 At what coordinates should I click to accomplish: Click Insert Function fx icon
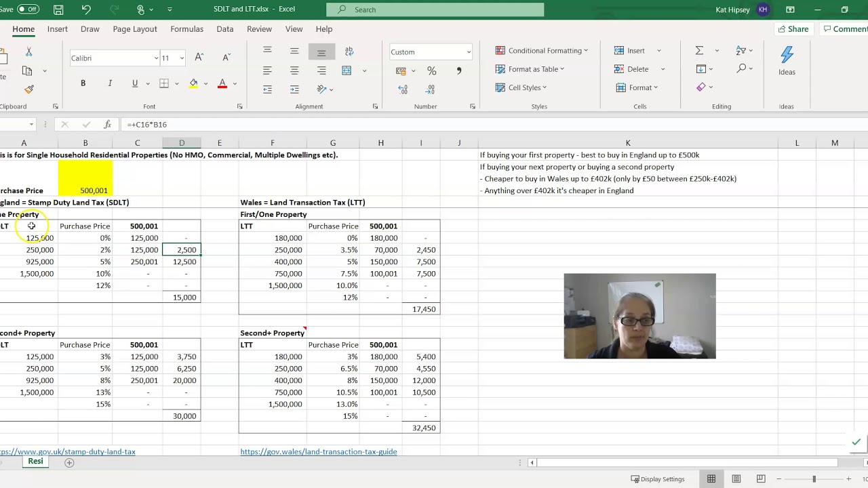pyautogui.click(x=107, y=124)
